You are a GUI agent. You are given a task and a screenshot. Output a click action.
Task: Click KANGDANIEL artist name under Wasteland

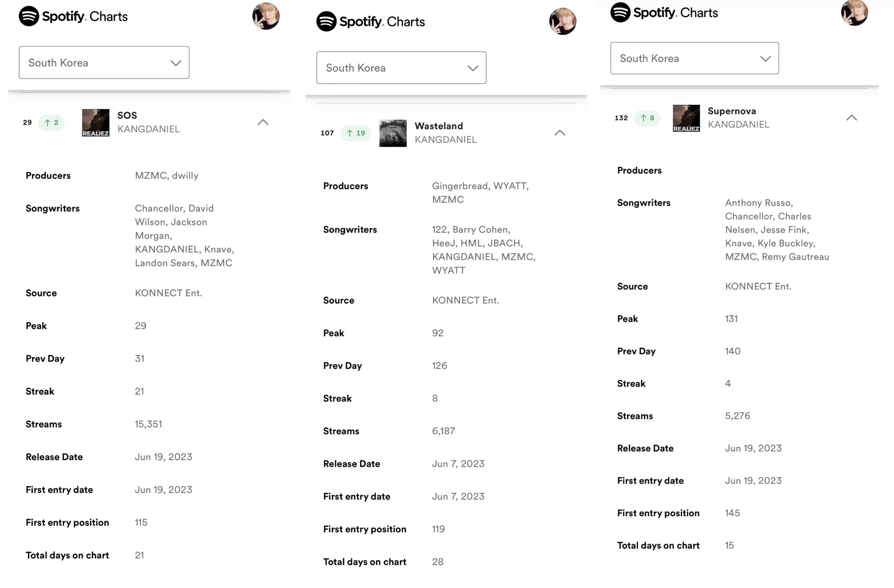pos(445,140)
